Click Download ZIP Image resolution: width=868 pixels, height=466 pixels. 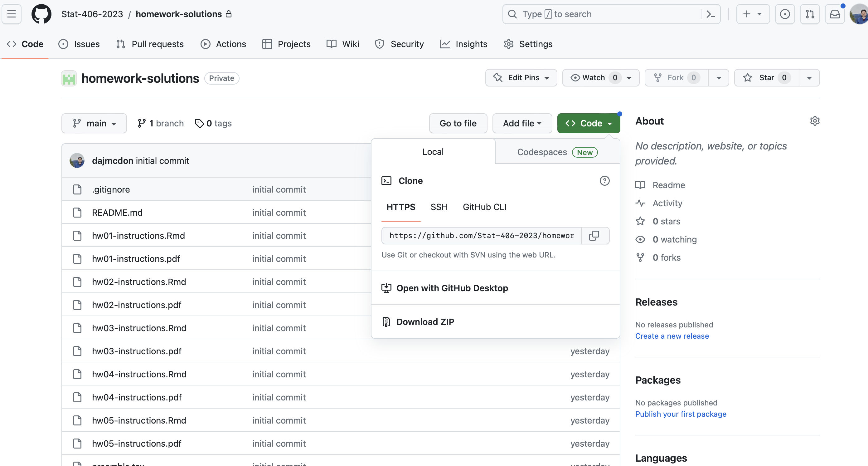(425, 322)
